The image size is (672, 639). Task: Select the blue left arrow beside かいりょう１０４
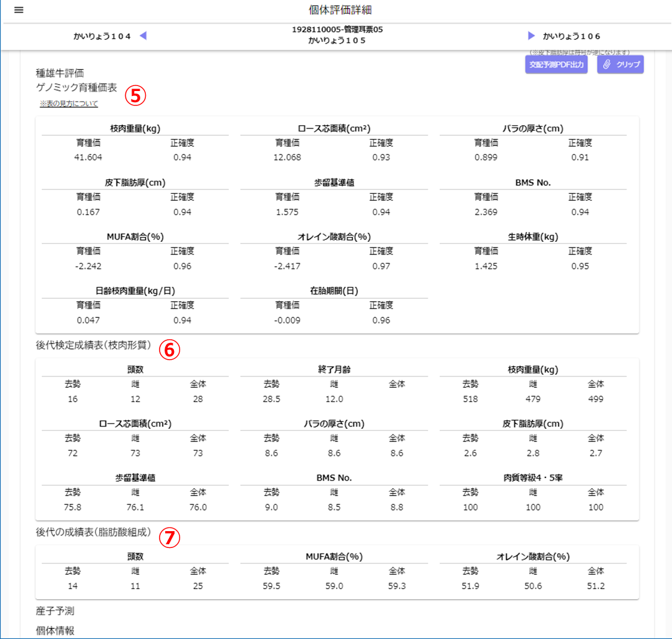pyautogui.click(x=143, y=36)
